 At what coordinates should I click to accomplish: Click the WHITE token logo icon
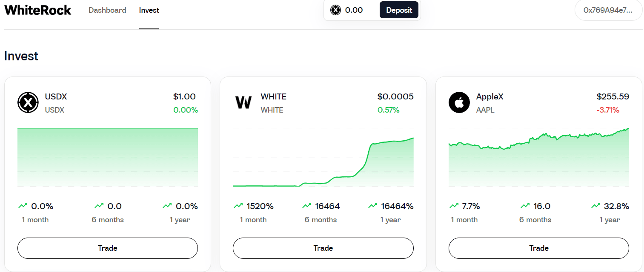tap(243, 103)
